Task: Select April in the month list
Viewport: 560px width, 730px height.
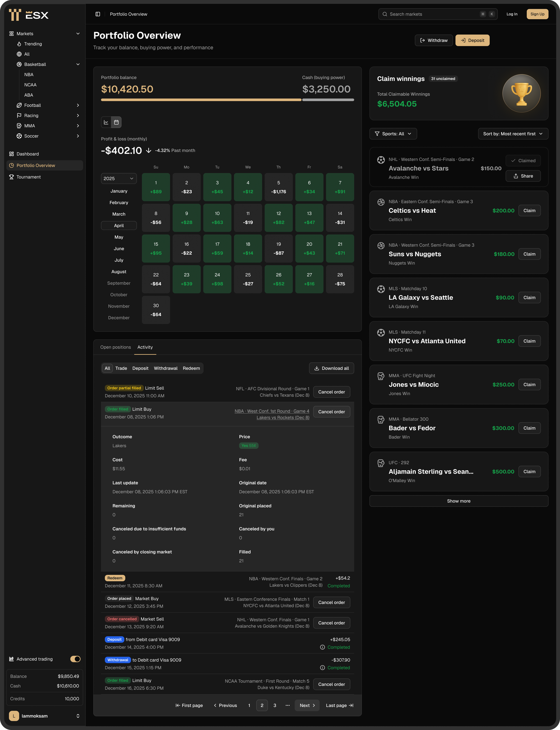Action: click(119, 226)
